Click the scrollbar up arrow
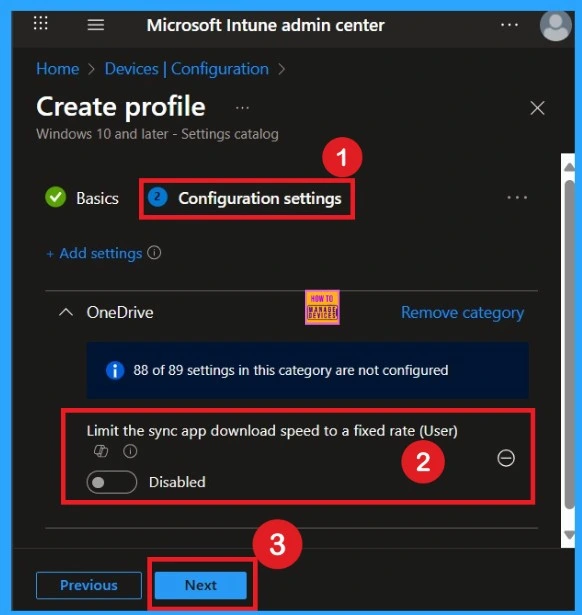The width and height of the screenshot is (582, 615). tap(569, 167)
